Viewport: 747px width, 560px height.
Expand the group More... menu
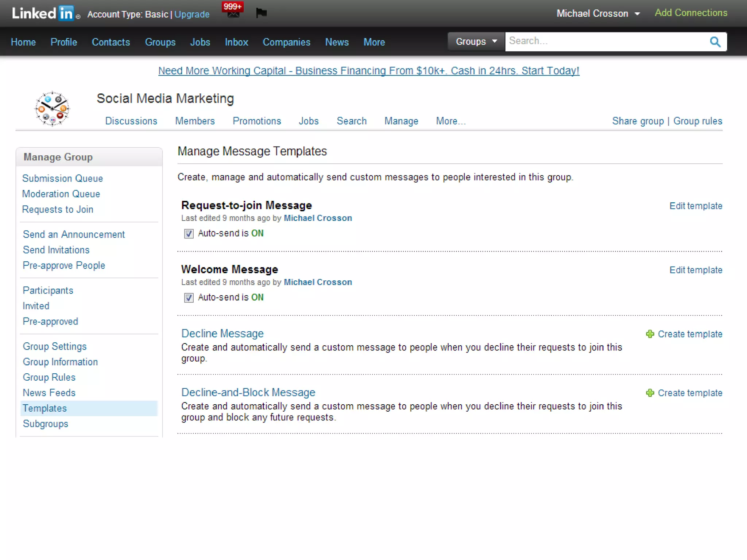451,121
